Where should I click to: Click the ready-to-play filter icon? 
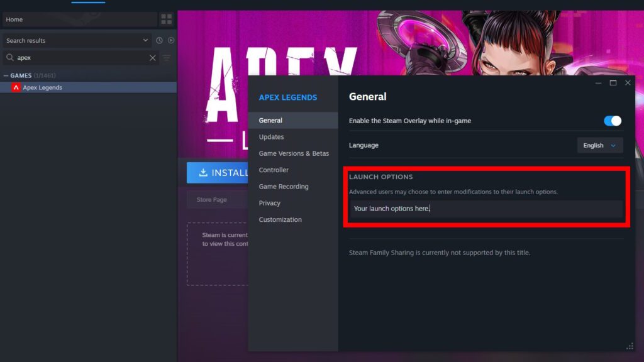point(171,40)
